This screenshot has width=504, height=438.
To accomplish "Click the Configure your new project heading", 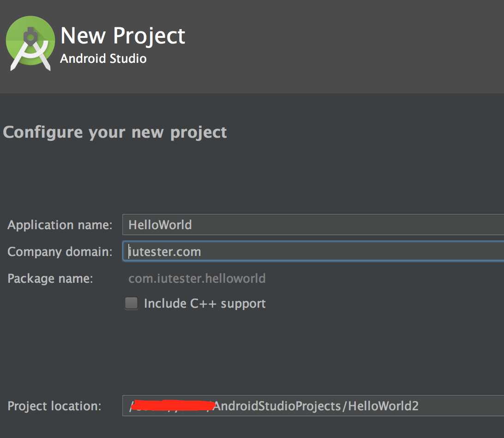I will pos(115,132).
